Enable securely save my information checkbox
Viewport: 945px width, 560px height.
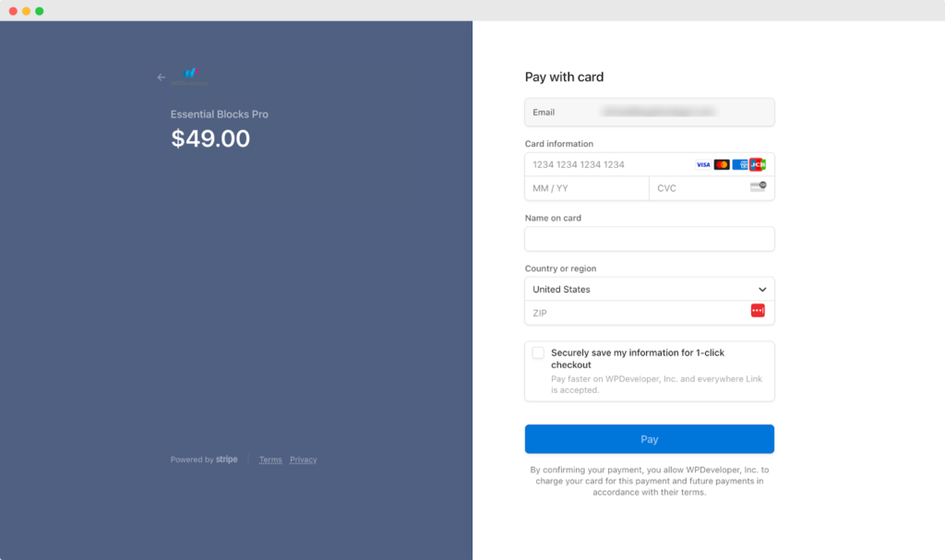[x=539, y=352]
